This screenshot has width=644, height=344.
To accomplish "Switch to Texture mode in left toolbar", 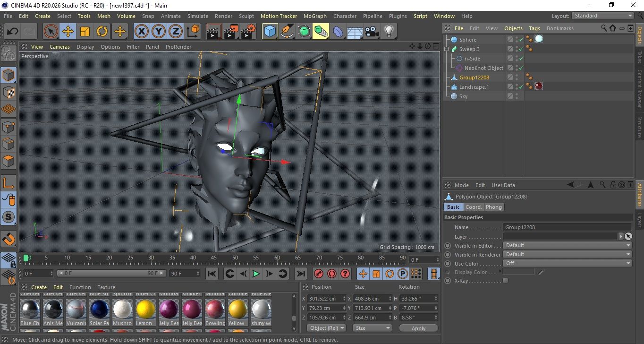I will coord(8,92).
